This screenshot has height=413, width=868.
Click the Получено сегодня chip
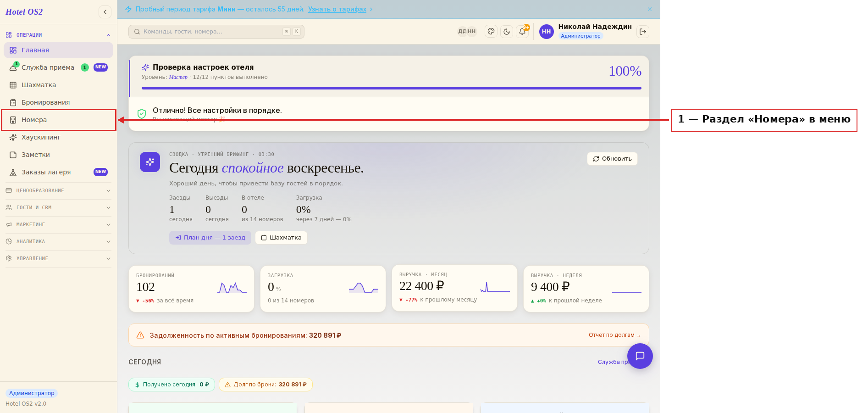tap(171, 385)
